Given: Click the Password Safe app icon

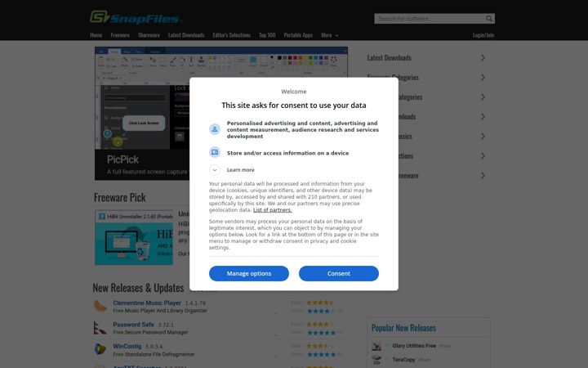Looking at the screenshot, I should pyautogui.click(x=100, y=328).
